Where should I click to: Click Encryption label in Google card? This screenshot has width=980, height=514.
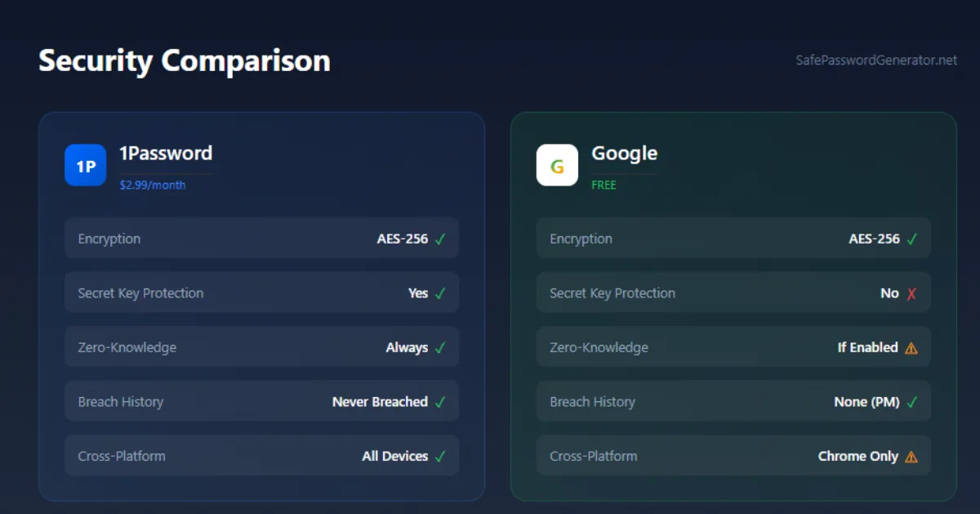[581, 239]
